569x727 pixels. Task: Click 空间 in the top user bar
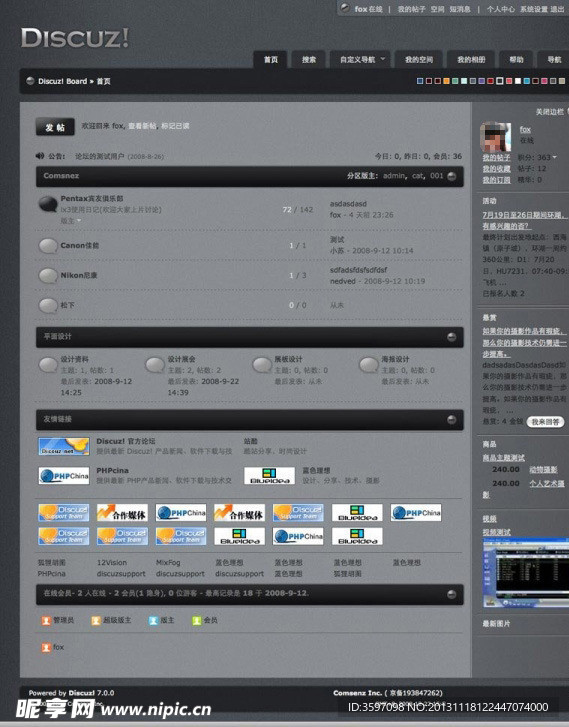437,9
